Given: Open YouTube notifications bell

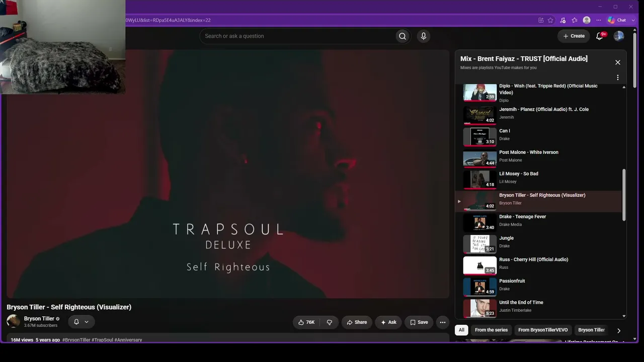Looking at the screenshot, I should coord(599,36).
